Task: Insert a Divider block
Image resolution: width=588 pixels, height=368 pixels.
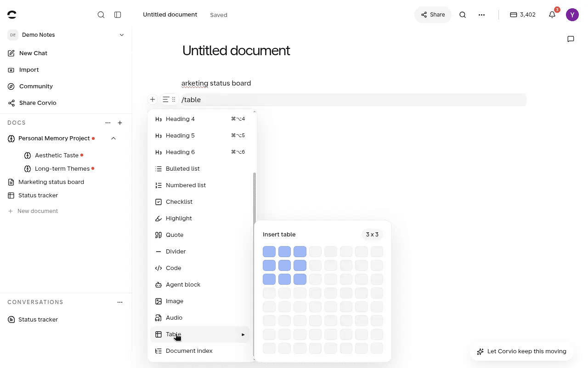Action: point(200,251)
